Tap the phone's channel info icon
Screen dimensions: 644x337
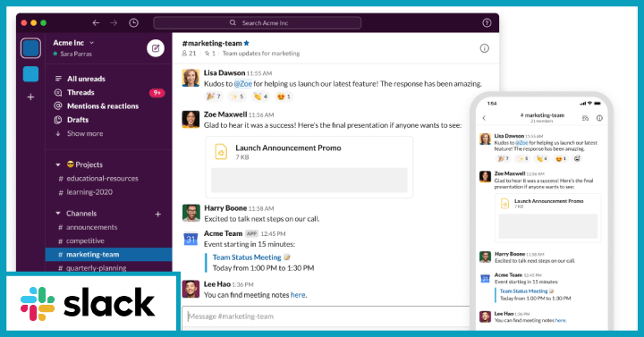pyautogui.click(x=599, y=118)
